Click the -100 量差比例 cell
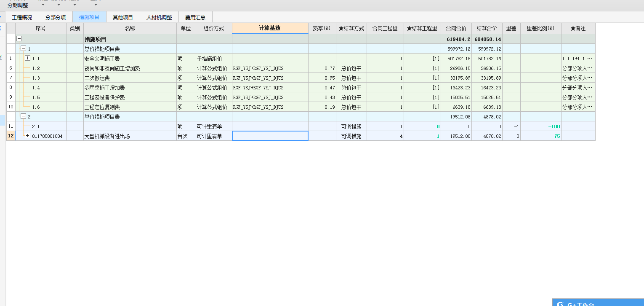This screenshot has width=644, height=306. click(541, 126)
